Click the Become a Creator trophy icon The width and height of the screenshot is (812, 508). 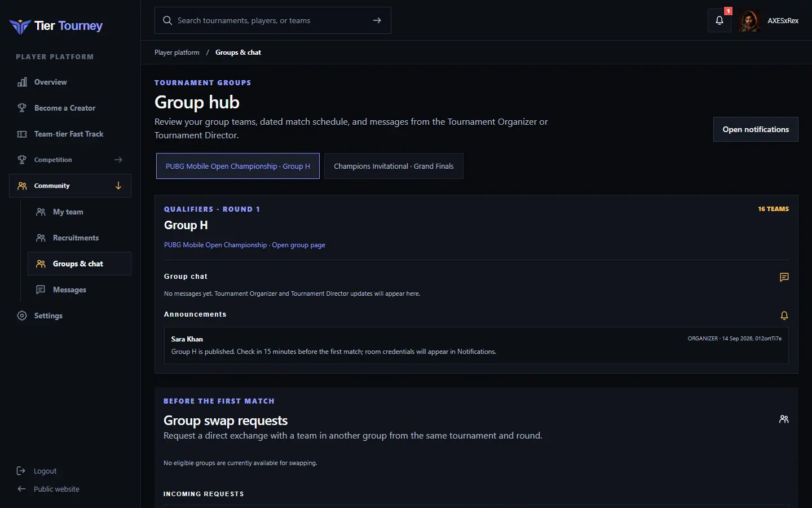(x=22, y=108)
